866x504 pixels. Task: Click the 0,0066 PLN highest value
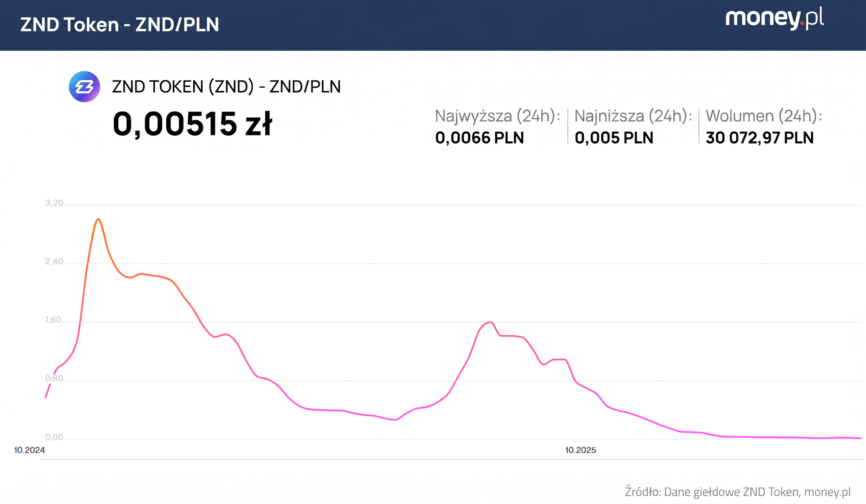[479, 138]
